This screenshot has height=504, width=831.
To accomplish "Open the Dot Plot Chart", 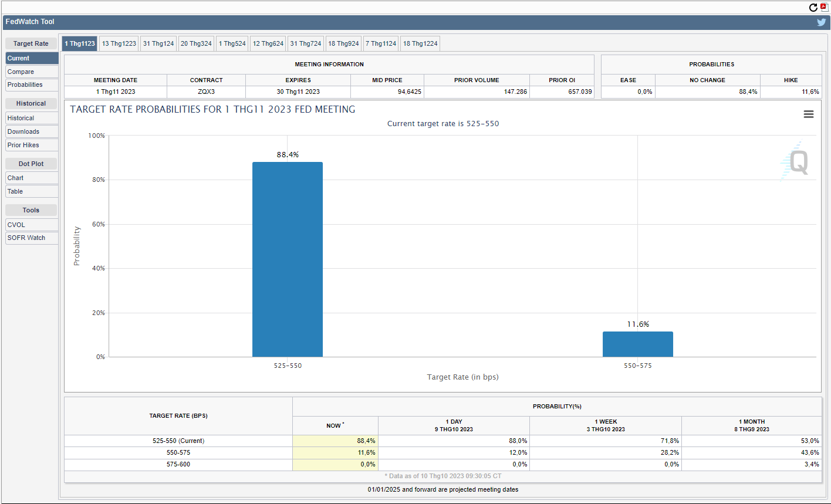I will [32, 178].
